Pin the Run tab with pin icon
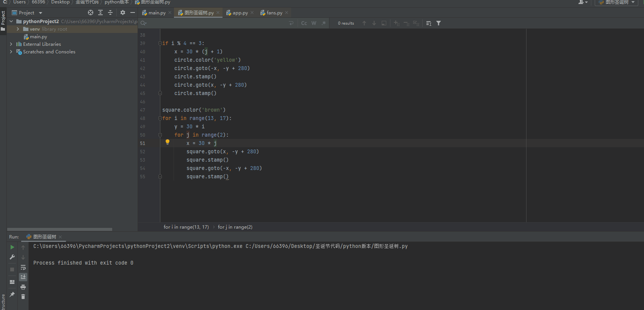Viewport: 644px width, 310px height. (12, 294)
